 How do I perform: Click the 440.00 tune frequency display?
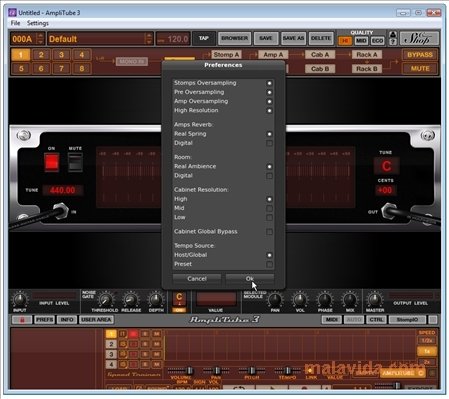pyautogui.click(x=62, y=190)
